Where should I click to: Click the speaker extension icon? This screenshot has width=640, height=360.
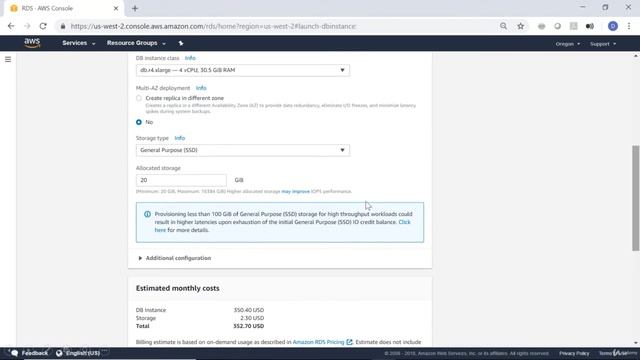(x=590, y=26)
